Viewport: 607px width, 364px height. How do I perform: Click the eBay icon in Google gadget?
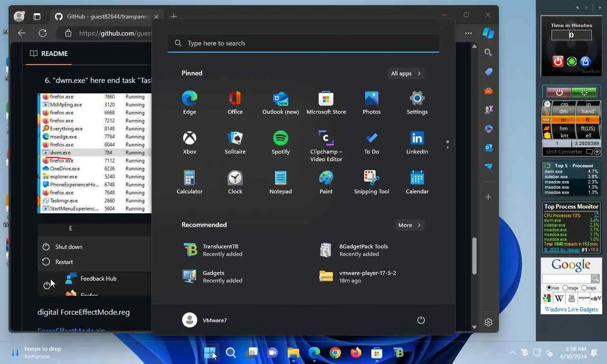tap(596, 298)
